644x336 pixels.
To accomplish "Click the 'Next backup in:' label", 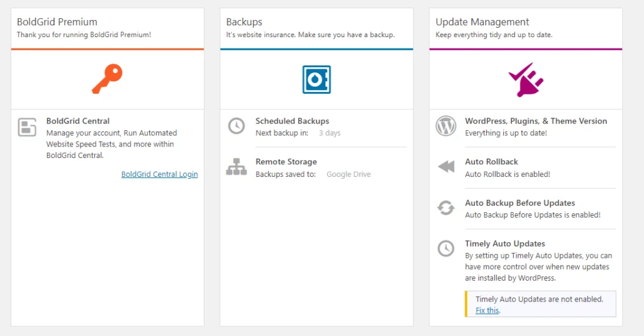I will pyautogui.click(x=282, y=133).
